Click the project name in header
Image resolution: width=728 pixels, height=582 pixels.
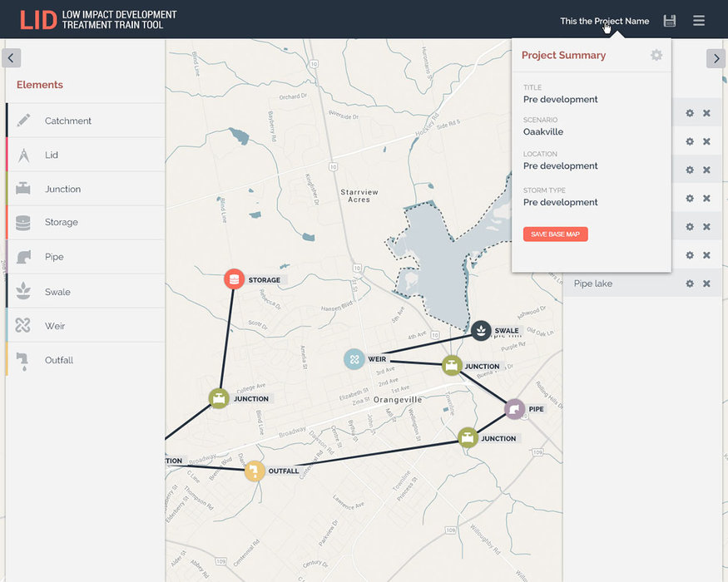604,21
